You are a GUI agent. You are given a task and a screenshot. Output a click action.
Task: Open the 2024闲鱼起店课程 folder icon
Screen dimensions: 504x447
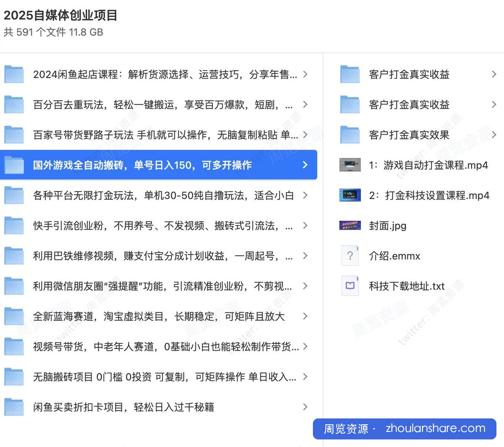point(14,74)
